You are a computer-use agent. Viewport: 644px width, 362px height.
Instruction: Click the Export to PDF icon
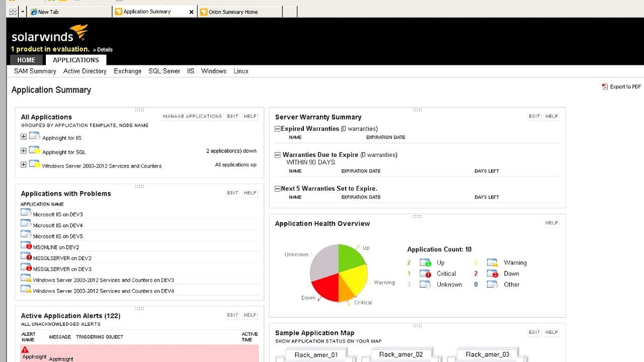point(605,86)
